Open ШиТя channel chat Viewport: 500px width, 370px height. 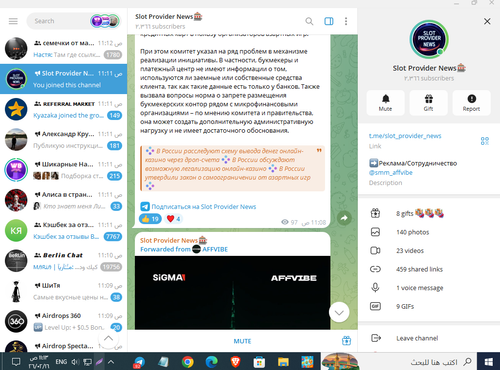63,291
